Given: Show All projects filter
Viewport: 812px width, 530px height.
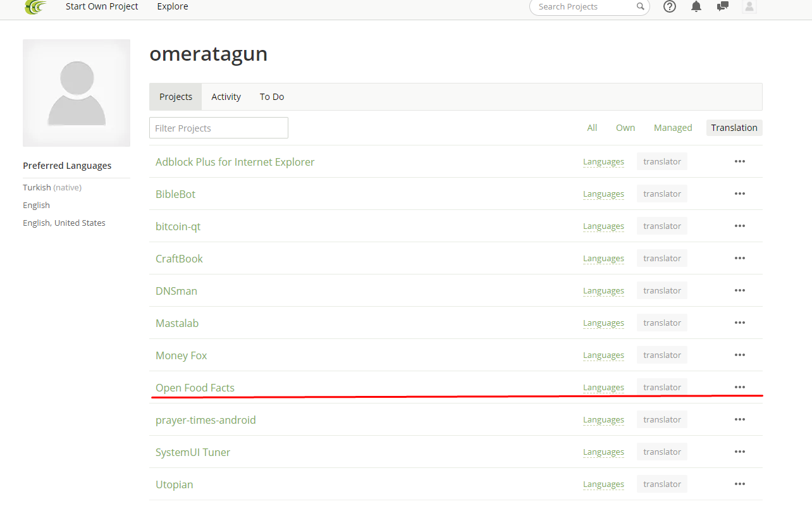Looking at the screenshot, I should click(x=592, y=128).
